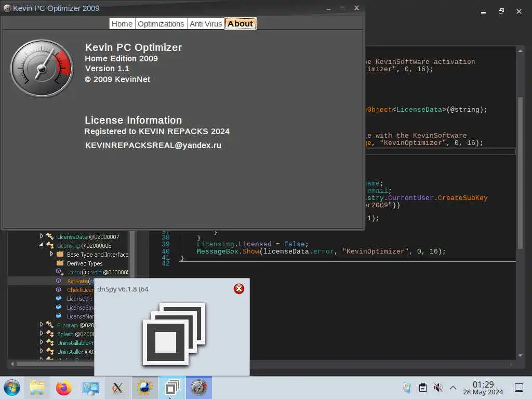Open the Windows Start menu
This screenshot has width=532, height=399.
[x=12, y=388]
